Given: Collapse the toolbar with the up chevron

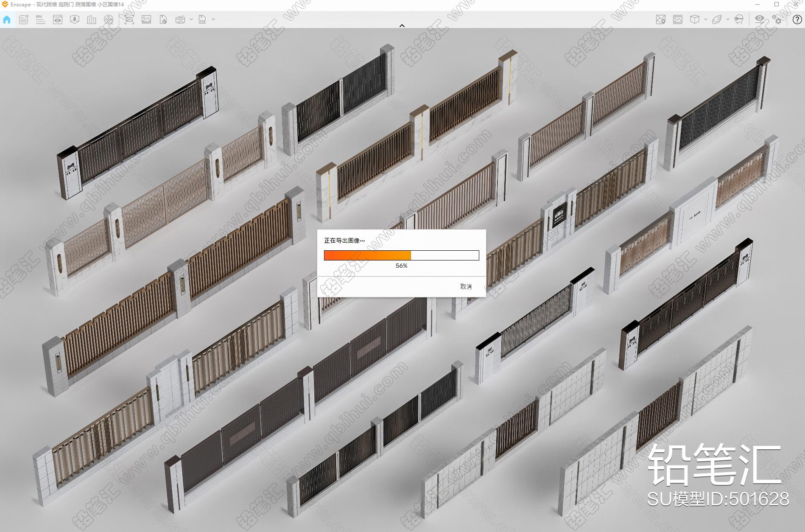Looking at the screenshot, I should tap(402, 25).
